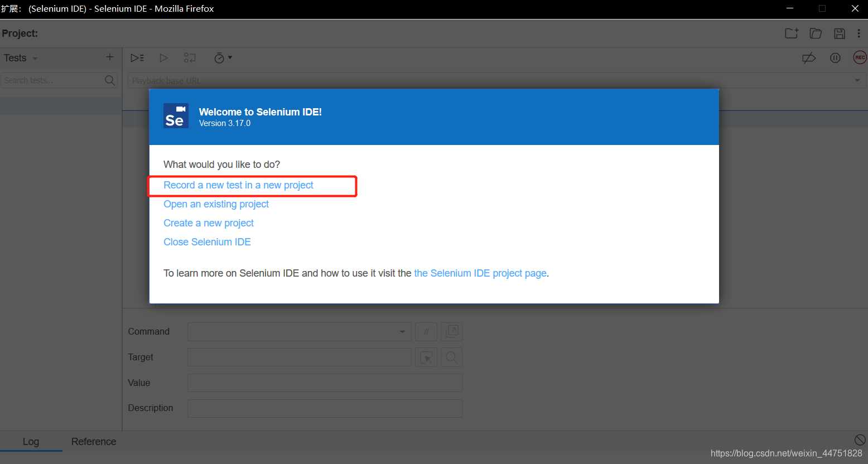This screenshot has width=868, height=464.
Task: Click the create new project icon
Action: [x=792, y=33]
